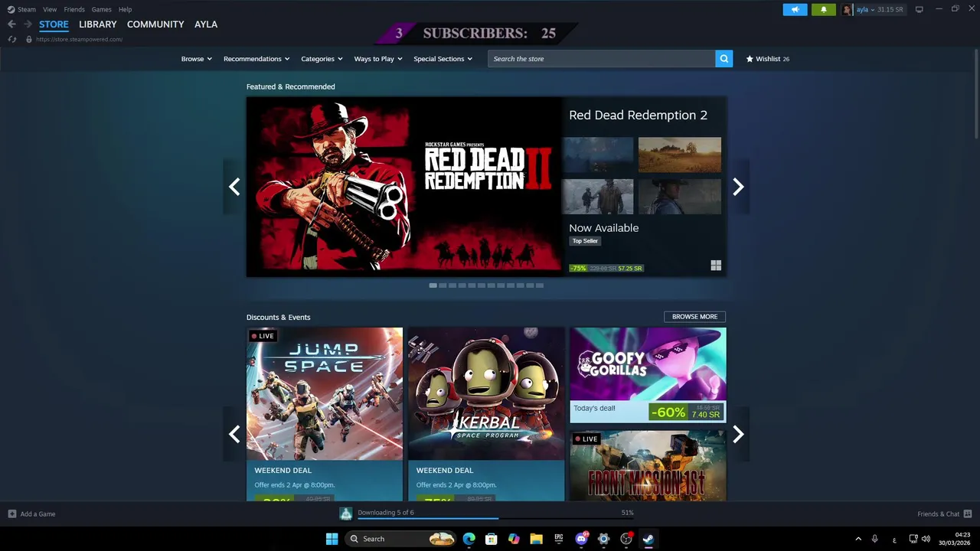Open the View menu
This screenshot has height=551, width=980.
pyautogui.click(x=50, y=9)
